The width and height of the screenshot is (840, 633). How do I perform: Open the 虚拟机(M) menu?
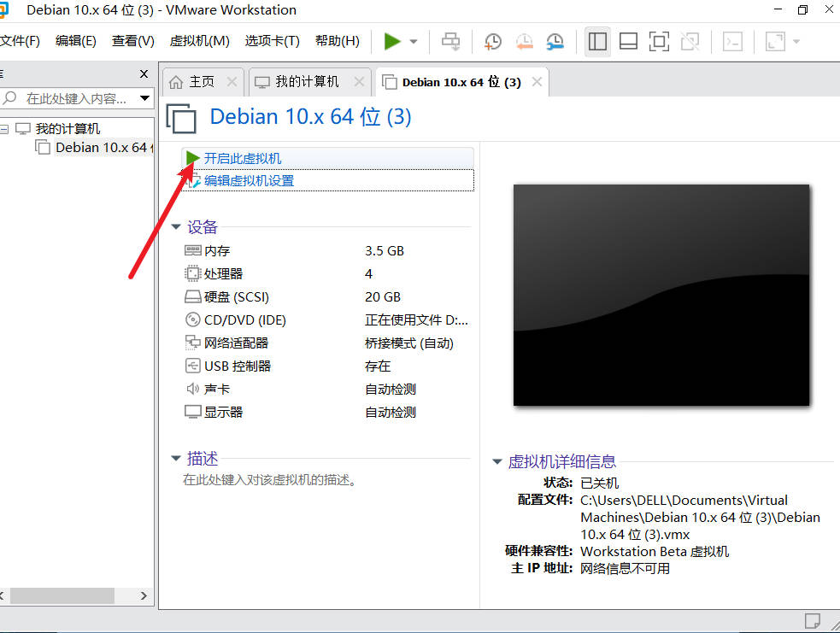click(199, 41)
